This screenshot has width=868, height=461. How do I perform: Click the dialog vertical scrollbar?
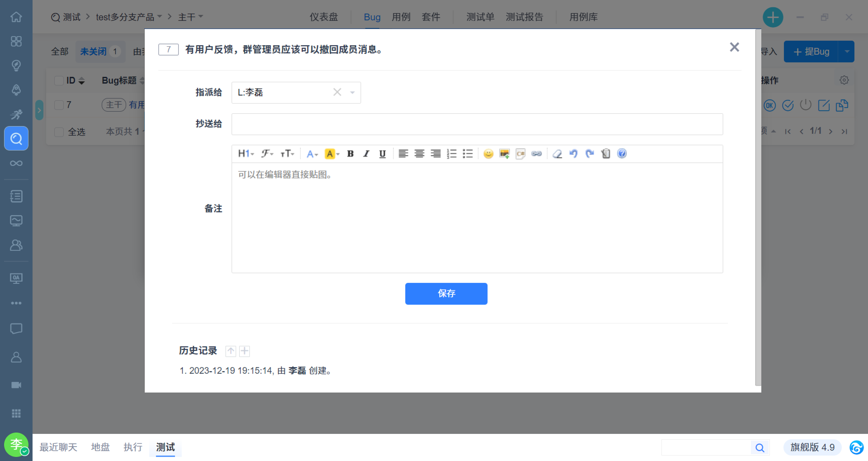pos(758,207)
